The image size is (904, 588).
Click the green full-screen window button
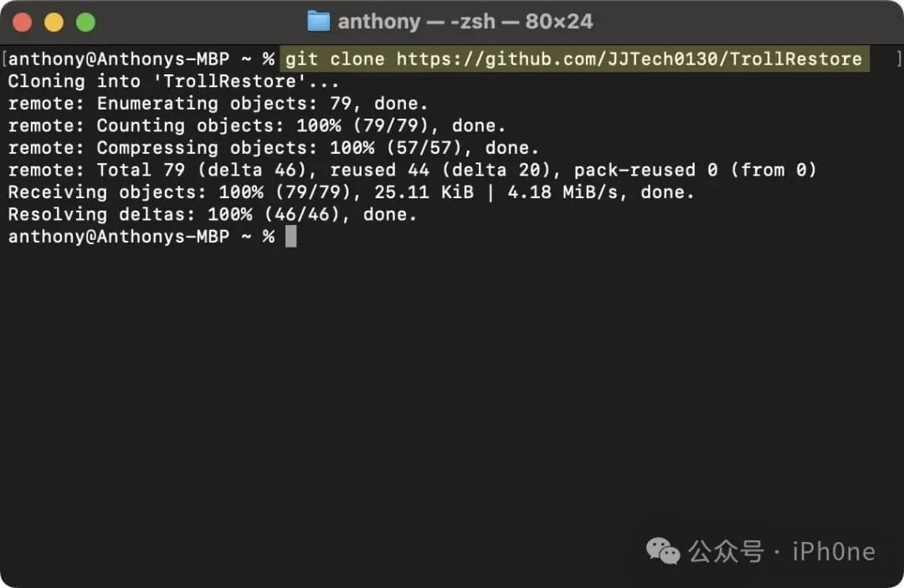tap(86, 23)
